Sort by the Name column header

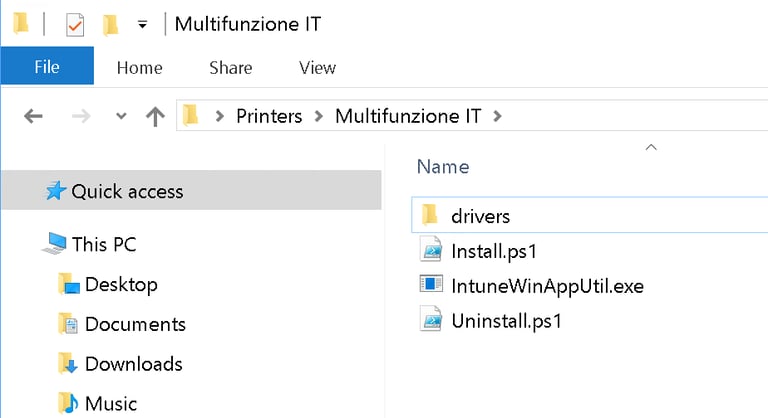[x=443, y=167]
